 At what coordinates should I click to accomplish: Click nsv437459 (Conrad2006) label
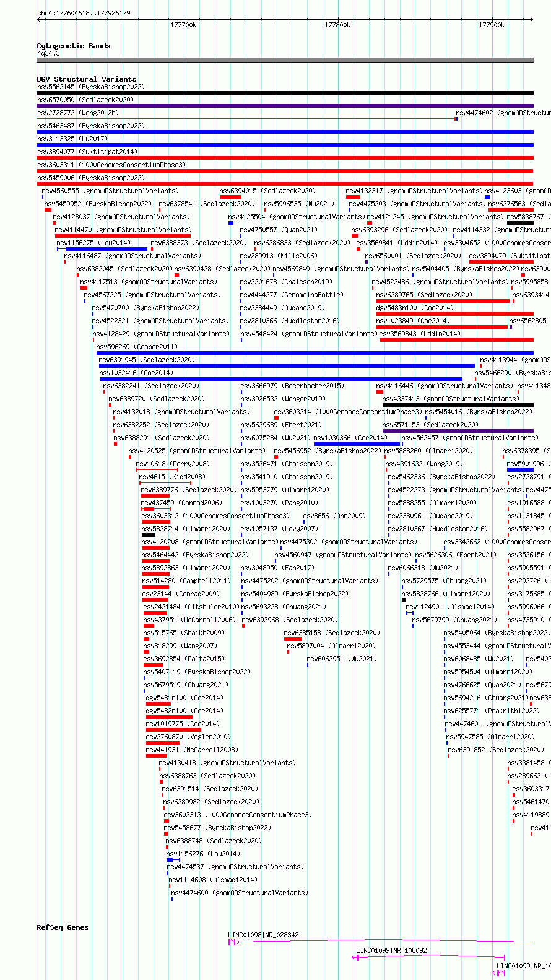coord(181,503)
